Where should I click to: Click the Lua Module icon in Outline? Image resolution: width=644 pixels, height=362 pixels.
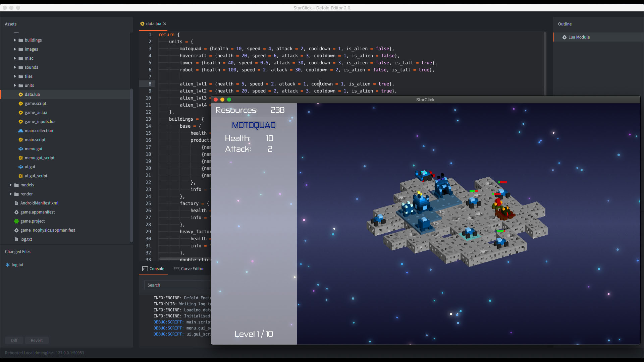[564, 37]
